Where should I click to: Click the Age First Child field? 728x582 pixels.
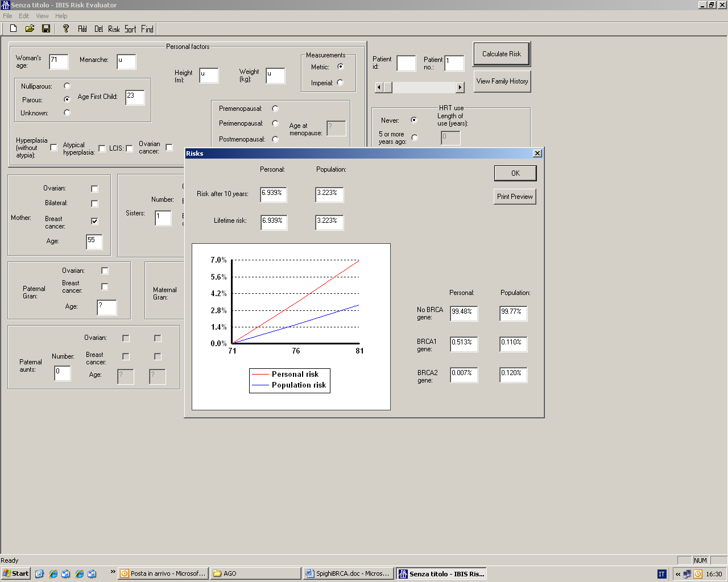135,98
